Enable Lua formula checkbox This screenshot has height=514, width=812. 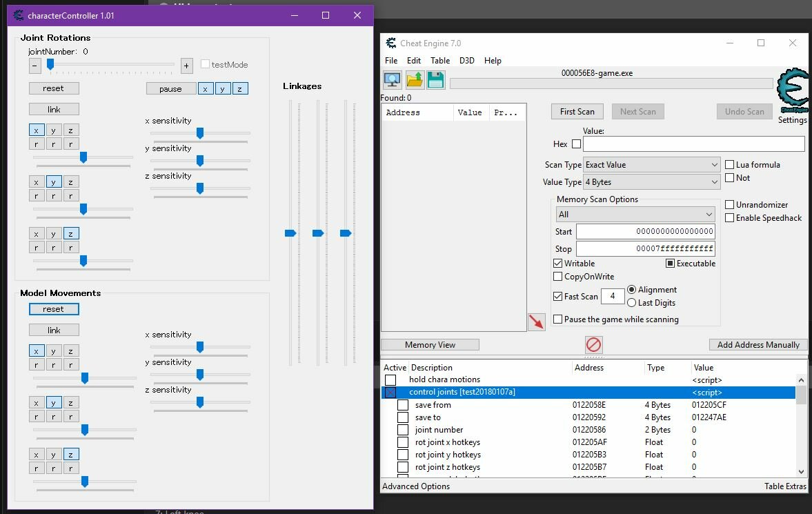[730, 165]
